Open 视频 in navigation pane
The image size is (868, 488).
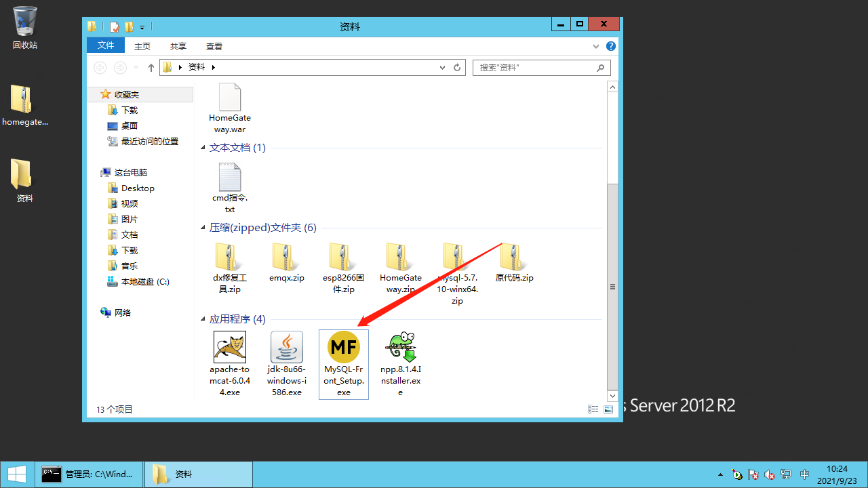(x=123, y=203)
